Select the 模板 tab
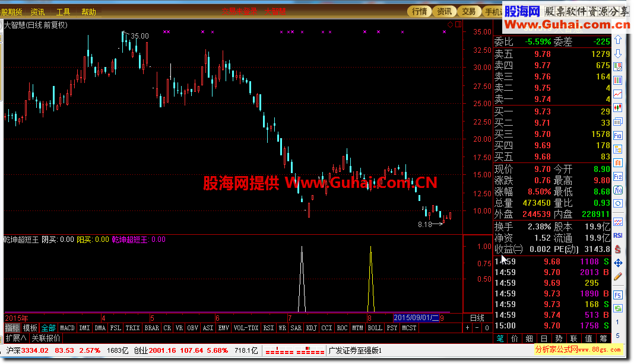Image resolution: width=634 pixels, height=364 pixels. click(x=30, y=328)
